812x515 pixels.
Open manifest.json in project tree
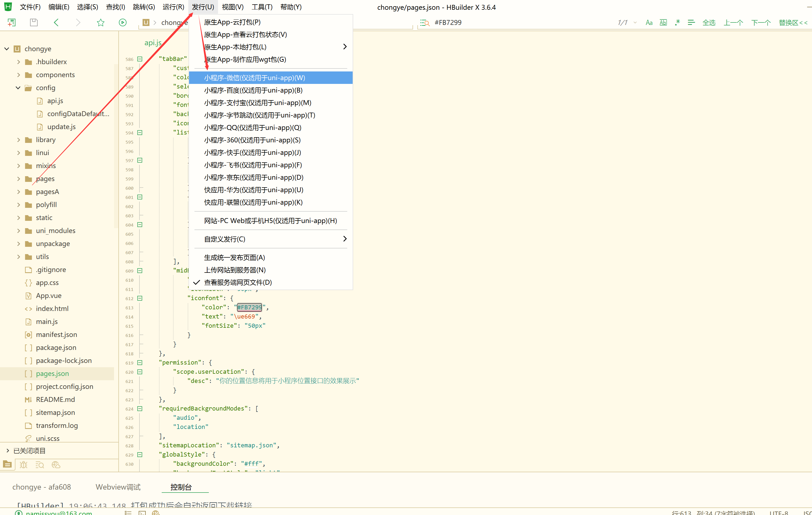pyautogui.click(x=56, y=335)
